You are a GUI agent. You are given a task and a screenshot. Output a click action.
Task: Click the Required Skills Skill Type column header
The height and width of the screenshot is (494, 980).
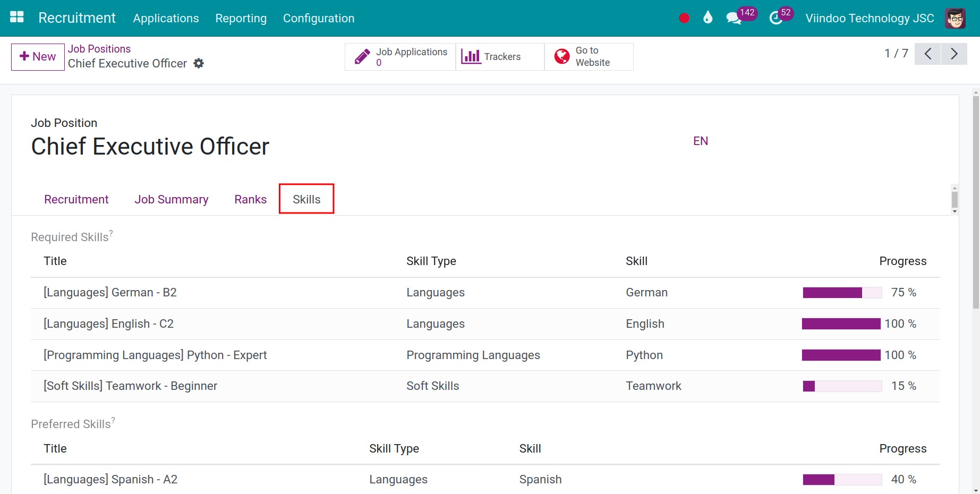[x=431, y=261]
